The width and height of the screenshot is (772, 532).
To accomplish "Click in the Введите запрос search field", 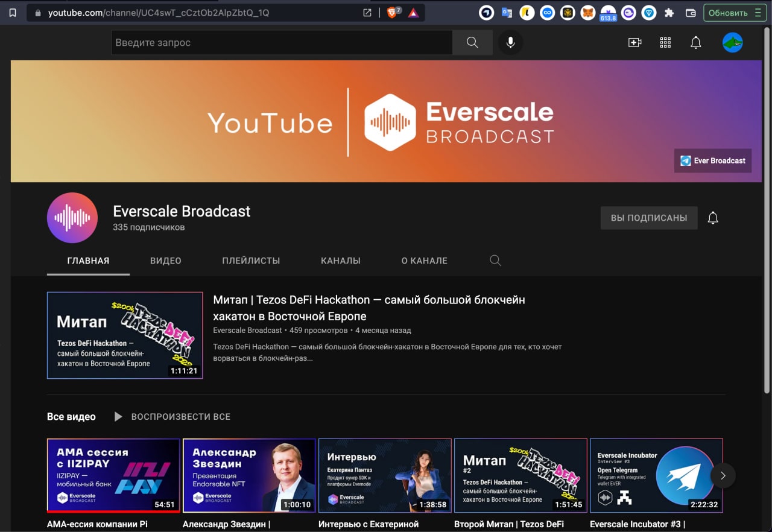I will (281, 42).
